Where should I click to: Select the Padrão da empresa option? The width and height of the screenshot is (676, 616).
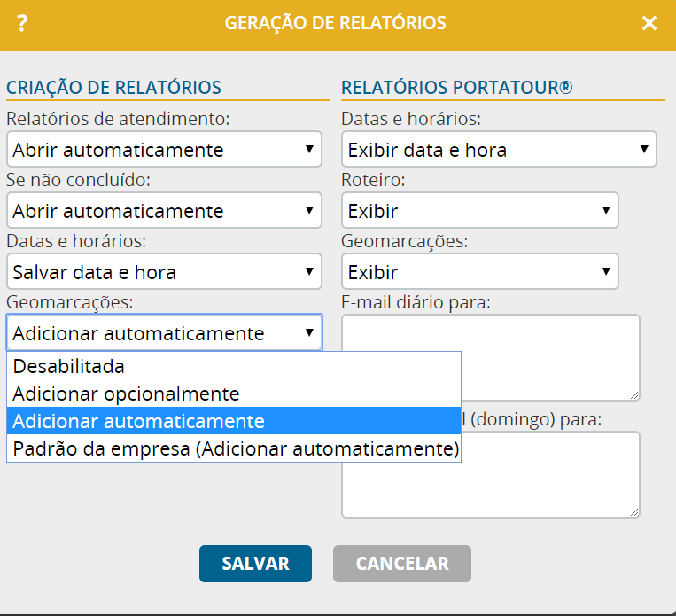point(234,448)
